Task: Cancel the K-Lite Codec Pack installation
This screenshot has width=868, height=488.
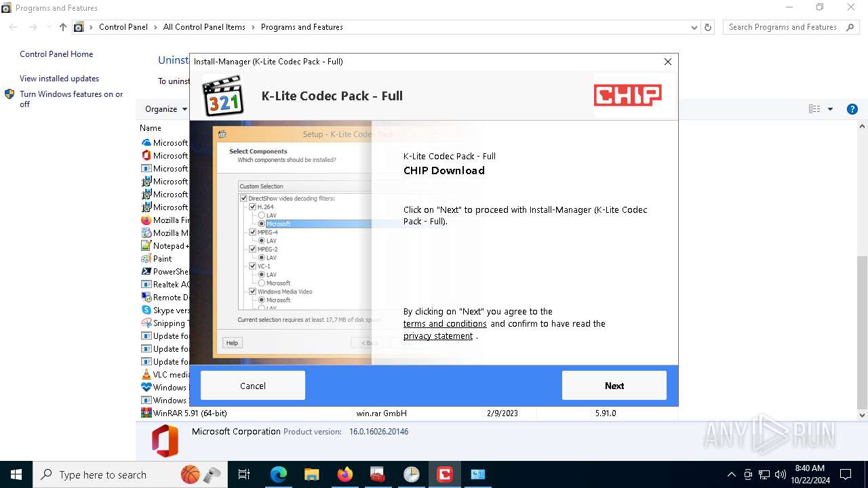Action: 253,386
